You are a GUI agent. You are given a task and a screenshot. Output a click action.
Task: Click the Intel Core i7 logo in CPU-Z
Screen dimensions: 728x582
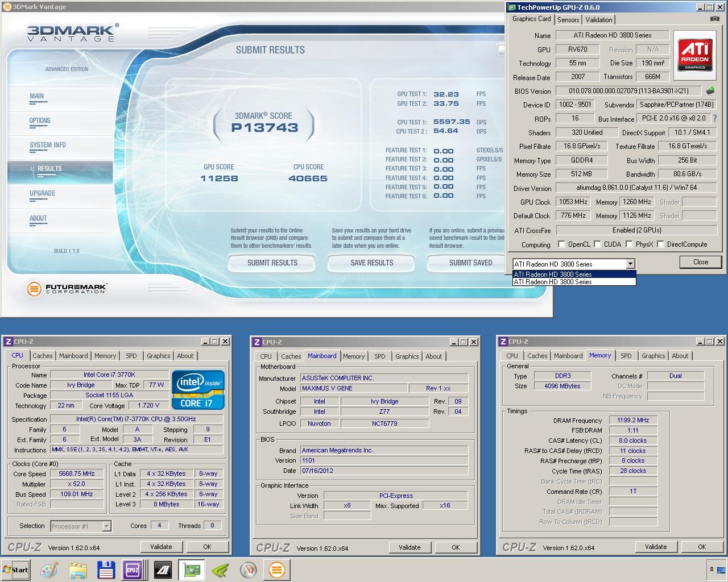198,390
